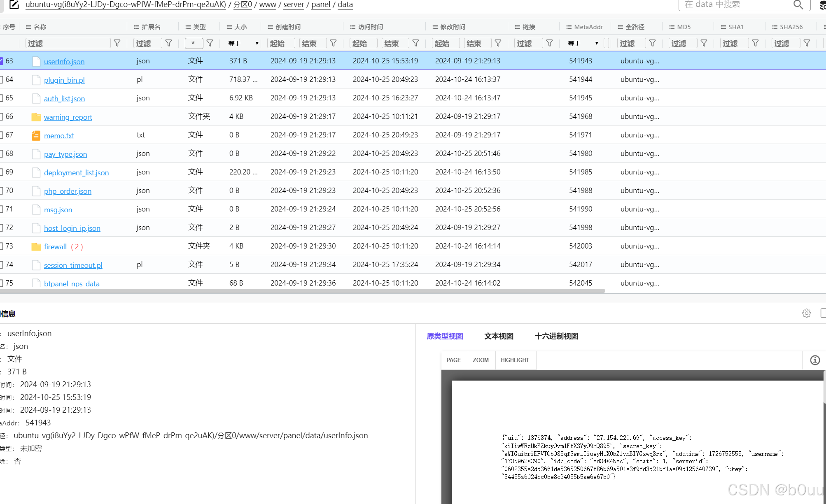Open the info panel settings gear
This screenshot has height=504, width=826.
pos(806,314)
